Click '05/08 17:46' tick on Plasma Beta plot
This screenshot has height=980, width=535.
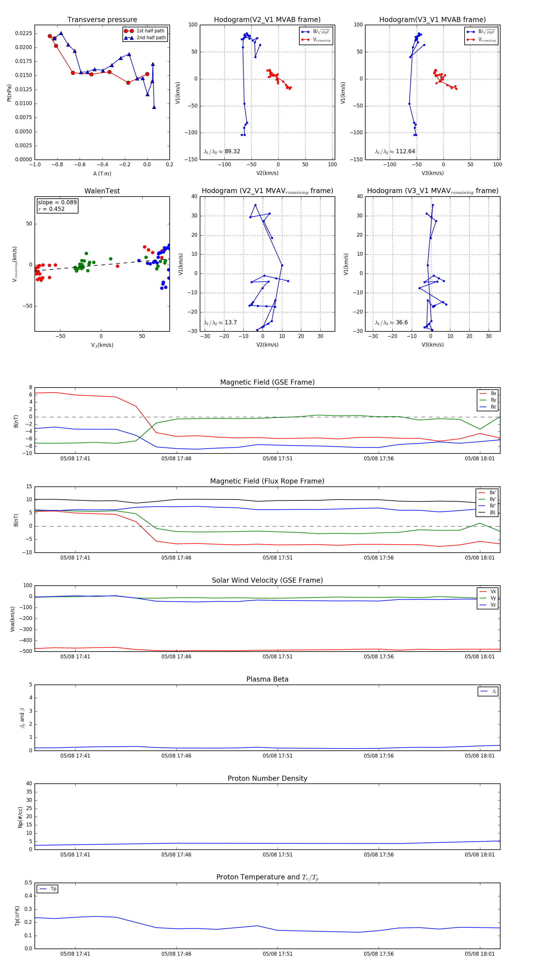pos(176,755)
